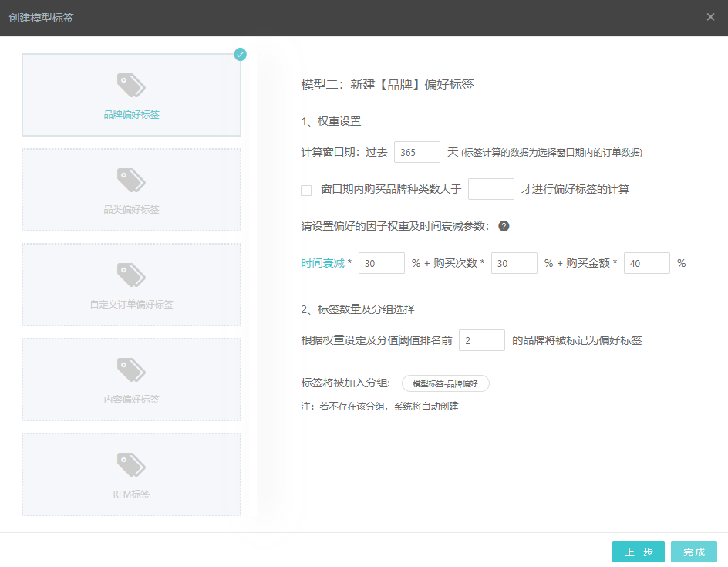
Task: Click the brand category count threshold input
Action: 490,189
